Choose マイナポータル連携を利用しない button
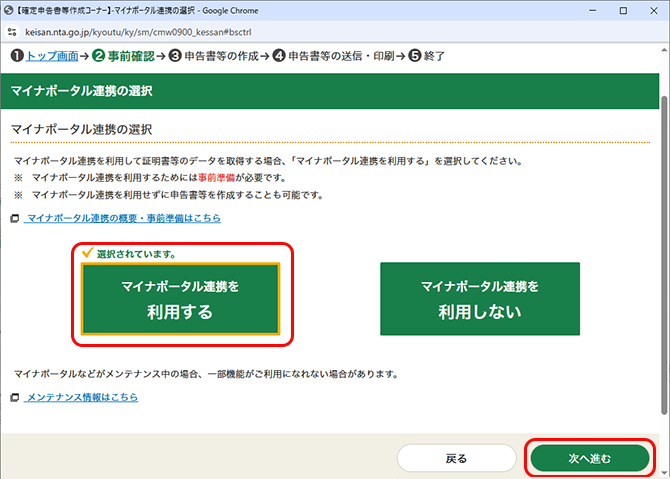Screen dimensions: 670x479 [x=480, y=299]
